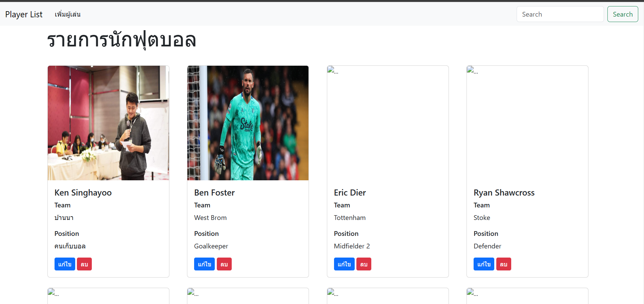Click broken image in fourth second-row card
The width and height of the screenshot is (644, 304).
[x=472, y=292]
